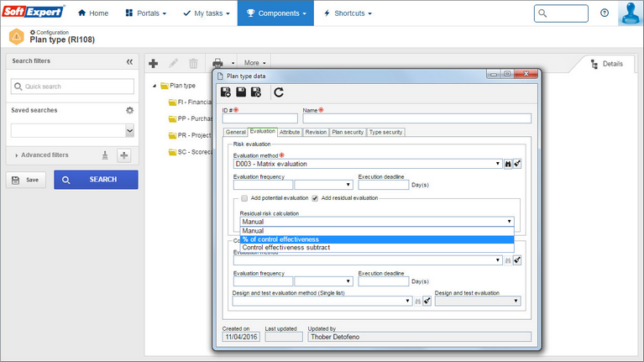Select % of control effectiveness option
Viewport: 644px width, 362px height.
[x=377, y=239]
